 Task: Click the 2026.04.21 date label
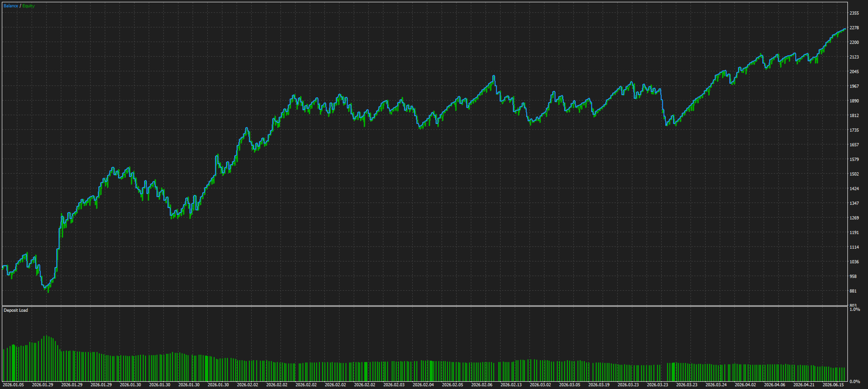(804, 385)
